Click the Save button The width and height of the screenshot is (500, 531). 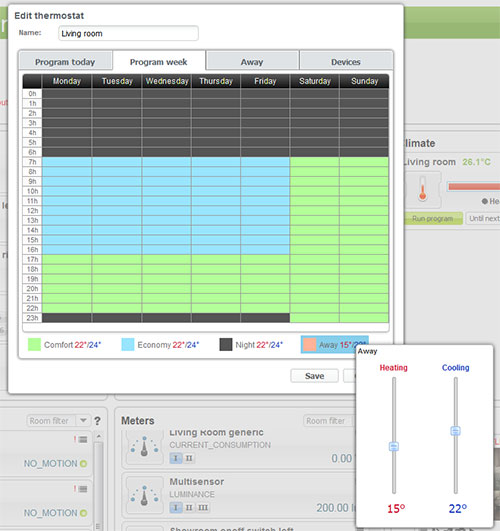[314, 376]
